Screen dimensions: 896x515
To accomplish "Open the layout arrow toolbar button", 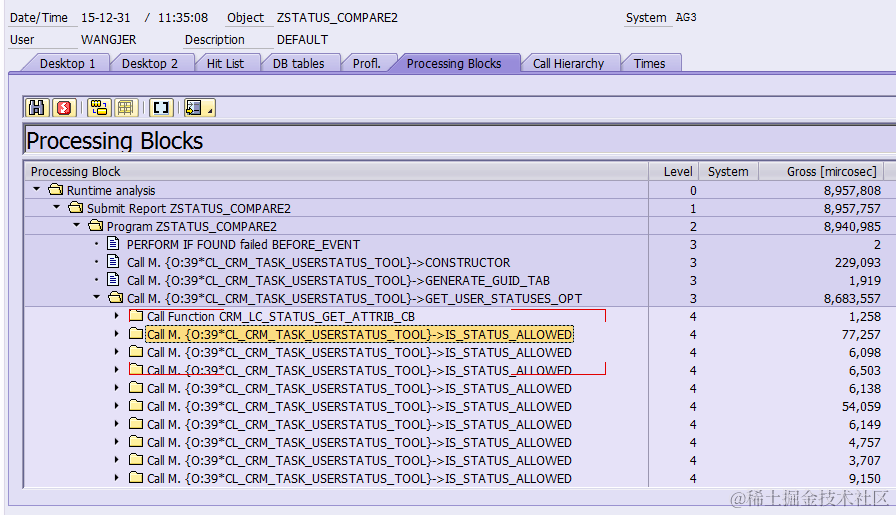I will tap(199, 107).
